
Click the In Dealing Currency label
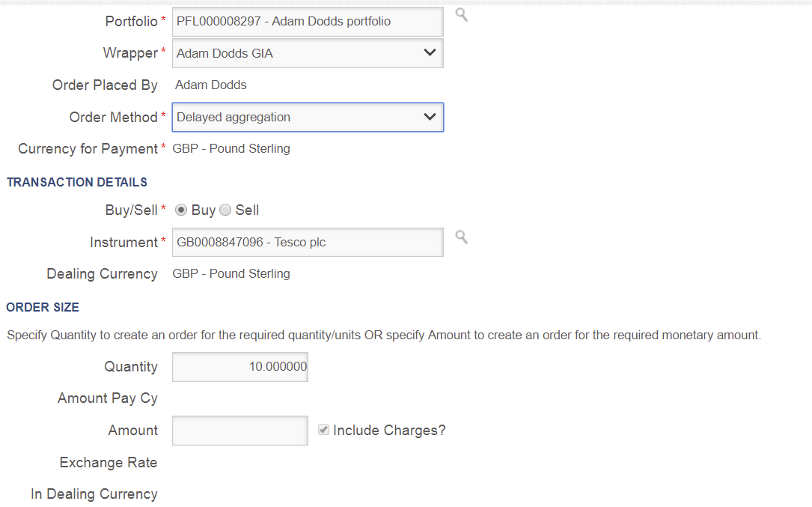tap(94, 494)
